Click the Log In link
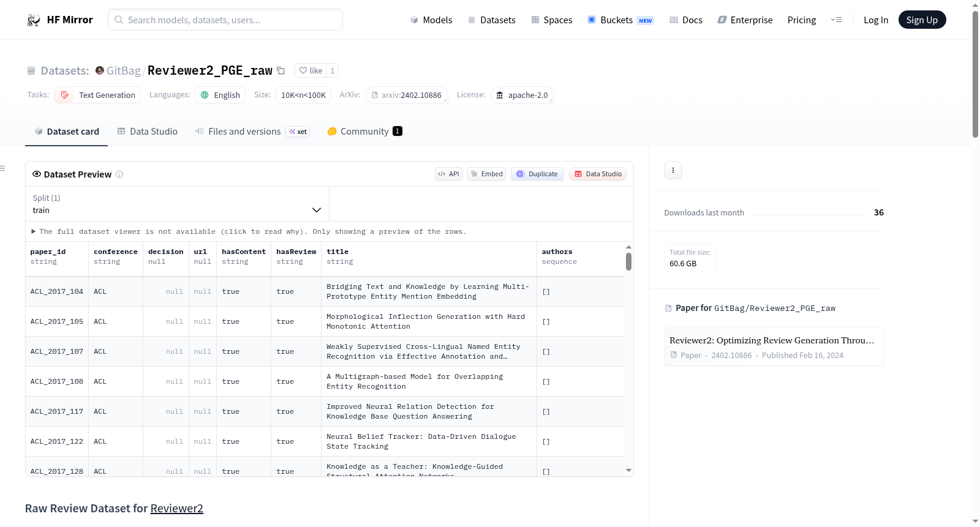 [876, 20]
